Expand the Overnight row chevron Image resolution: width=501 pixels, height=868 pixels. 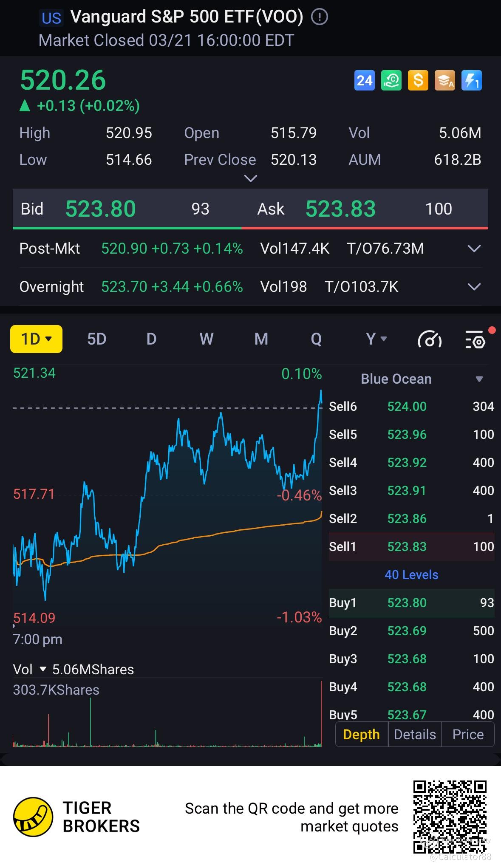[474, 287]
